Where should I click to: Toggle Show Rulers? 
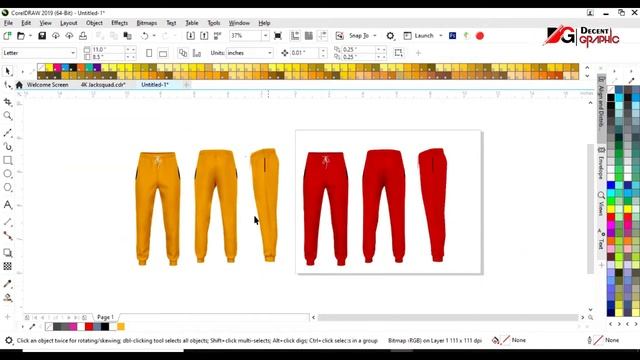[295, 36]
